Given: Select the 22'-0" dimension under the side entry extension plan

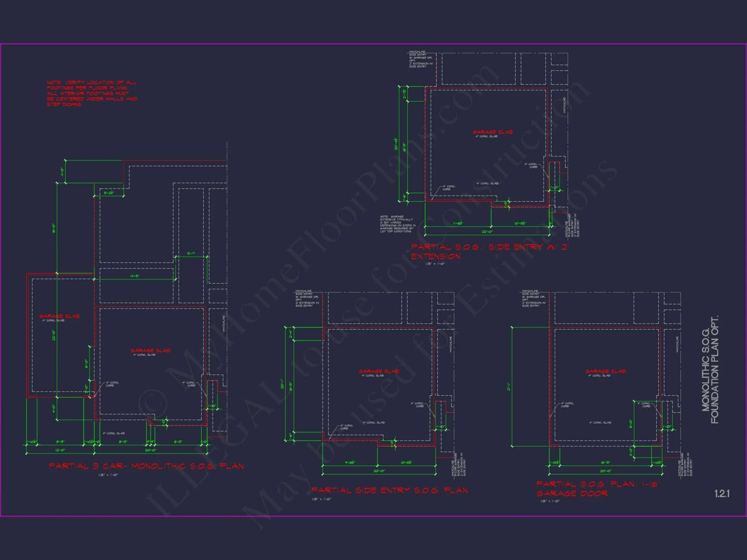Looking at the screenshot, I should 487,232.
